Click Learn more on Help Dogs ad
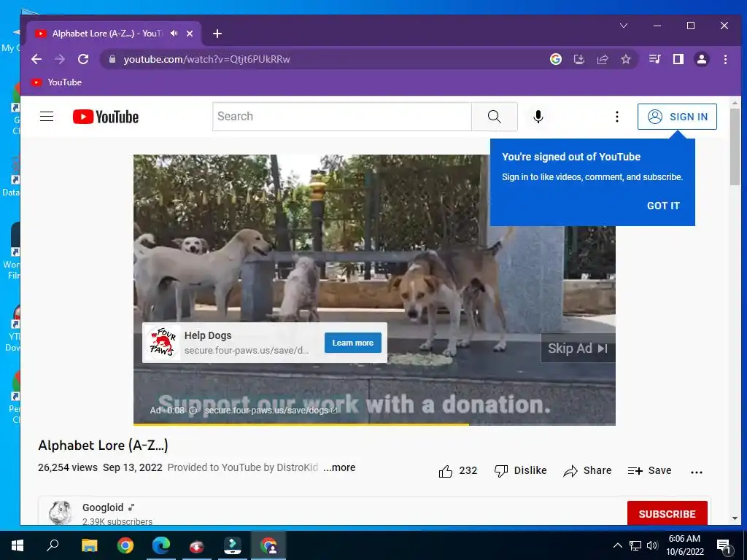 pyautogui.click(x=353, y=343)
